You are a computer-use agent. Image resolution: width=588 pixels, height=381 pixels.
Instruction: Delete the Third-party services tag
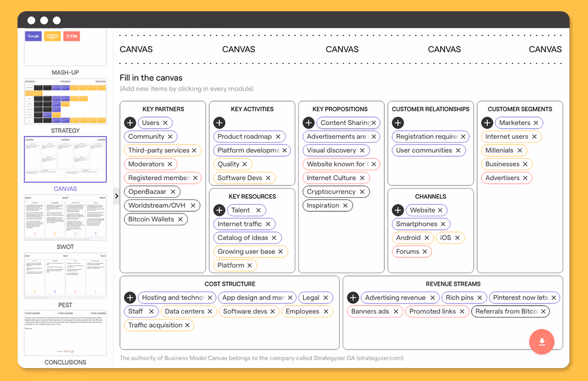point(194,150)
